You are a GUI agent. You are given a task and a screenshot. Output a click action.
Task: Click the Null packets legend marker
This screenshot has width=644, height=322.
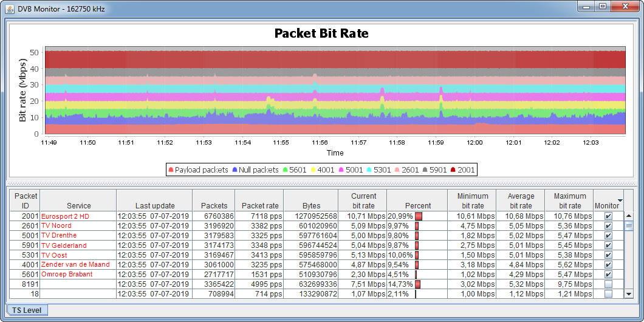tap(235, 170)
